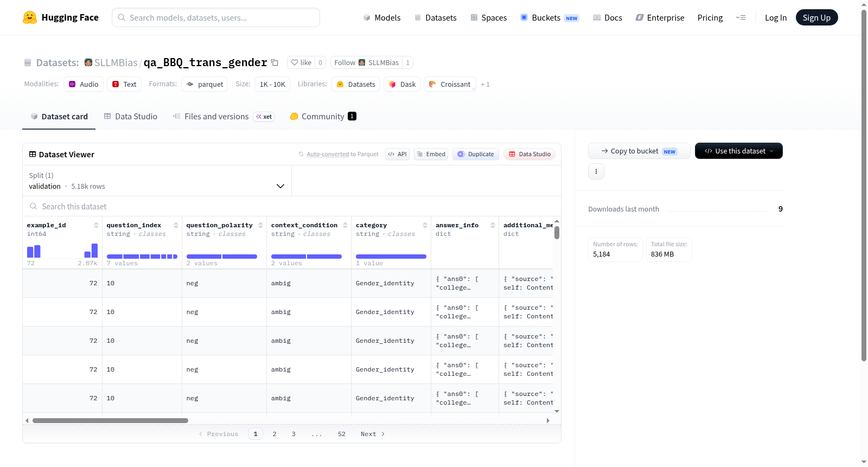Open the SLLMBias organization link
The height and width of the screenshot is (467, 868).
point(116,62)
